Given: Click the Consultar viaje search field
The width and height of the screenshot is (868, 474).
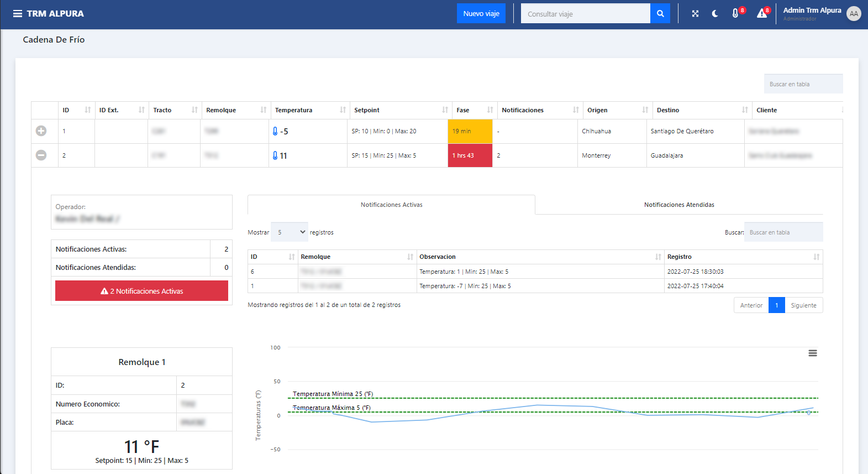Looking at the screenshot, I should pos(585,14).
